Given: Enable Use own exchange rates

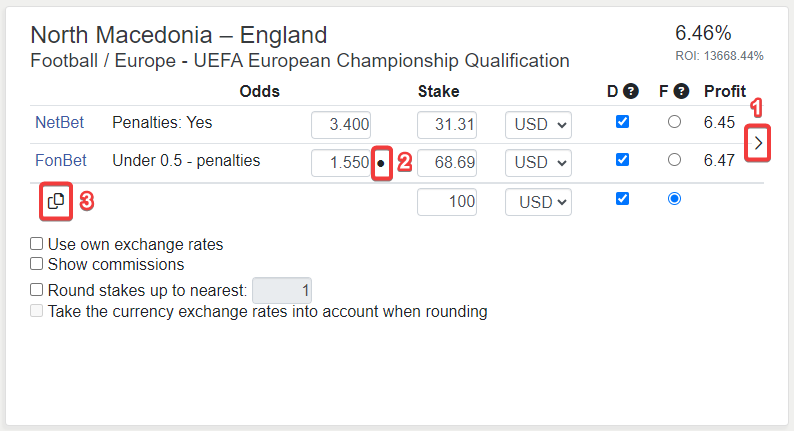Looking at the screenshot, I should tap(37, 244).
